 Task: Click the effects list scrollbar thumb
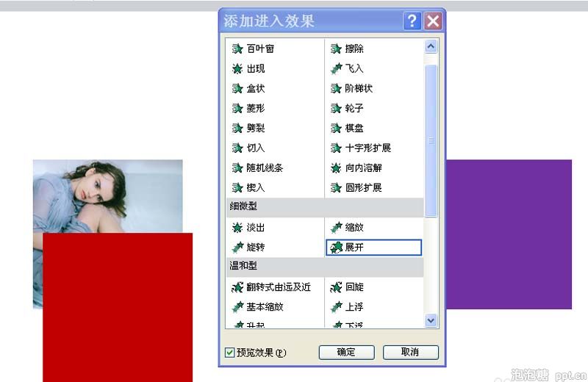pos(431,140)
